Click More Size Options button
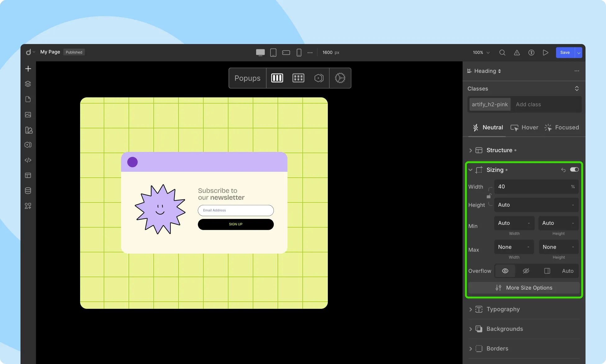 pyautogui.click(x=524, y=288)
